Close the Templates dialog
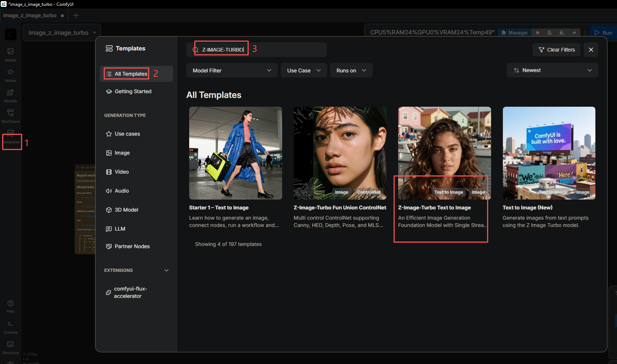This screenshot has width=617, height=364. pos(591,50)
